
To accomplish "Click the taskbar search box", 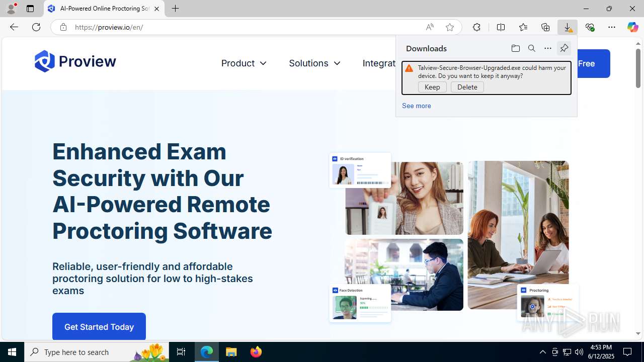I will click(97, 352).
